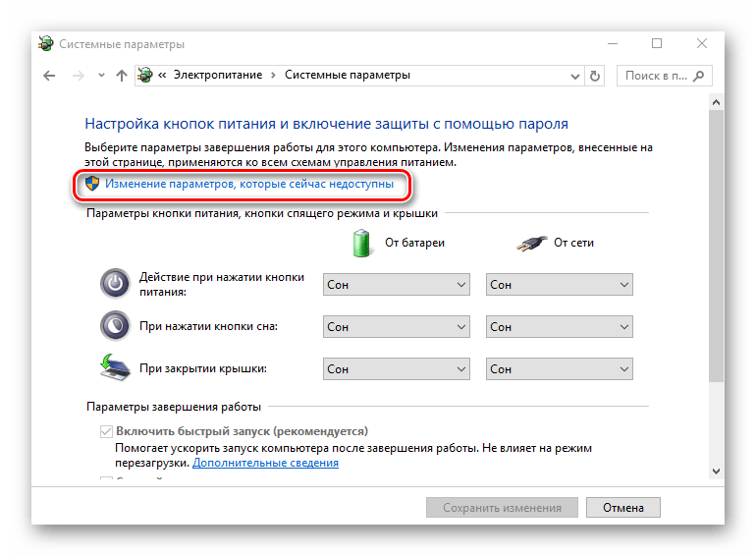
Task: Click the power plug icon
Action: [532, 244]
